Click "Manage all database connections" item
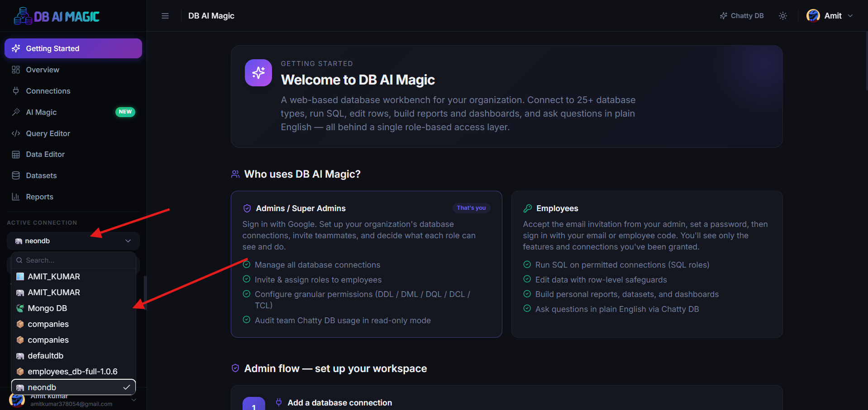868x410 pixels. click(317, 265)
